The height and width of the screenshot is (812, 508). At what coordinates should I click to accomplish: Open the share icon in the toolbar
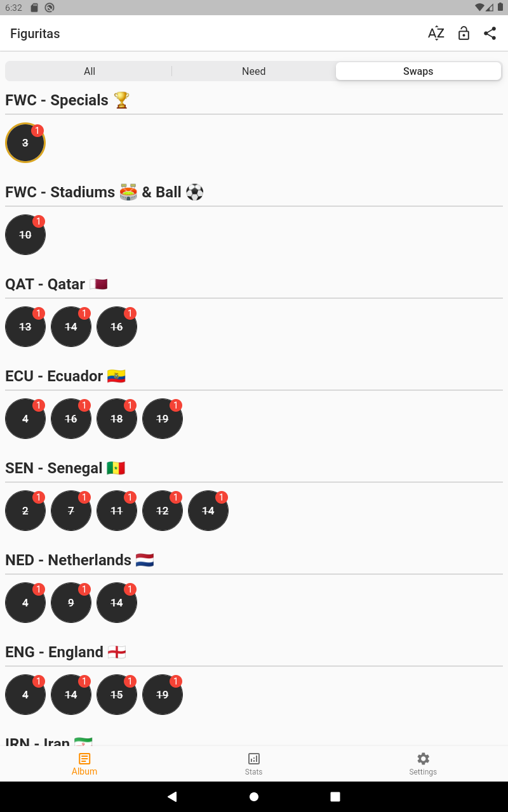click(490, 34)
